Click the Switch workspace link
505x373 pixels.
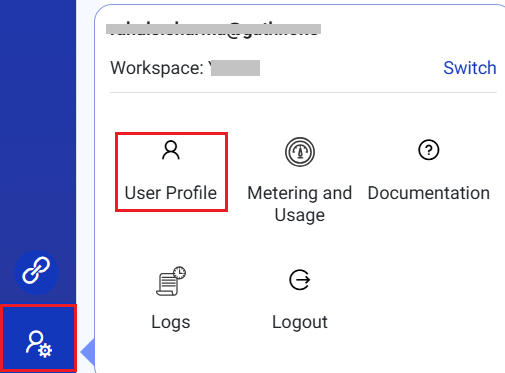pos(470,68)
